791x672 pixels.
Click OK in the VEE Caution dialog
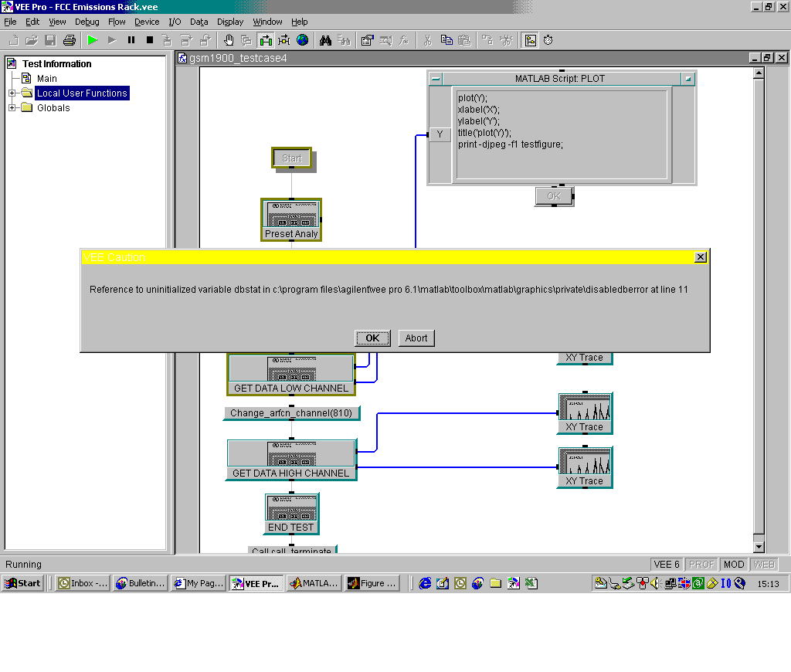tap(372, 338)
